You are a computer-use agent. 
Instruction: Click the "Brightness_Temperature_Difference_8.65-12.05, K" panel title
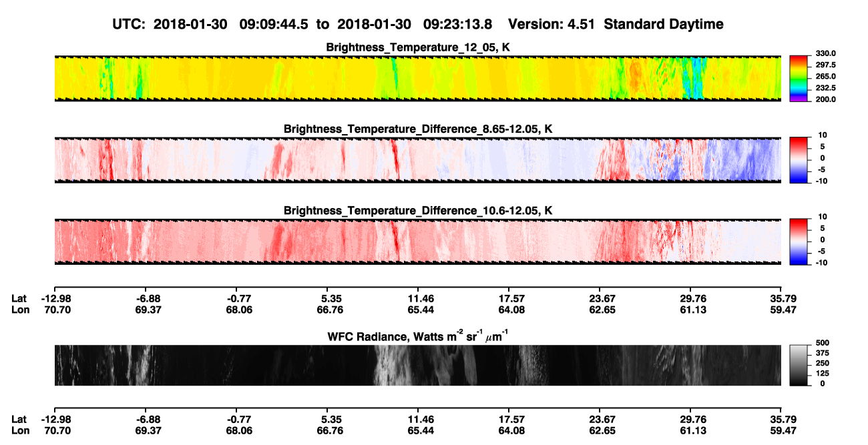[418, 129]
